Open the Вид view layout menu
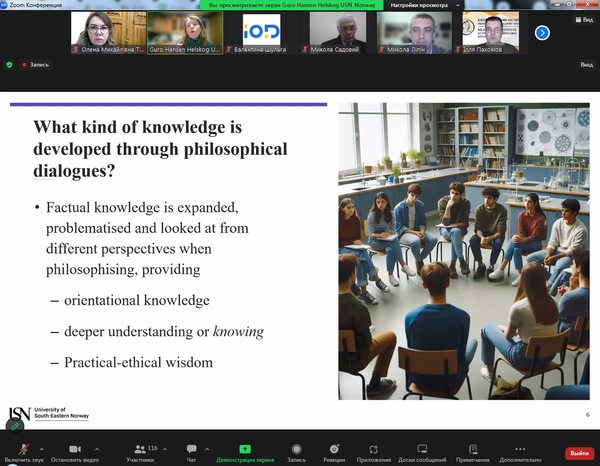Viewport: 600px width, 466px height. pyautogui.click(x=587, y=65)
